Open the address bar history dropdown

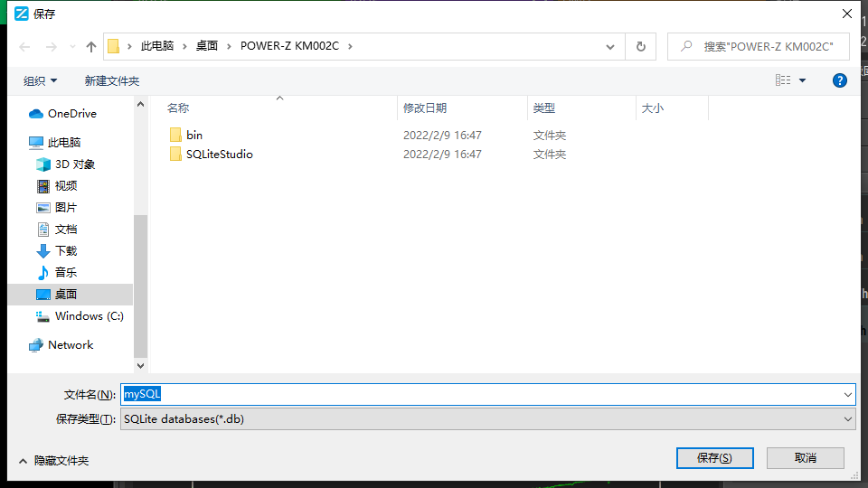coord(610,47)
